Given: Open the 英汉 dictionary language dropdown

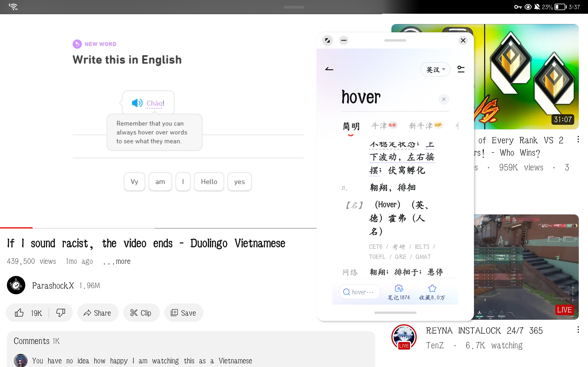Looking at the screenshot, I should pos(435,69).
